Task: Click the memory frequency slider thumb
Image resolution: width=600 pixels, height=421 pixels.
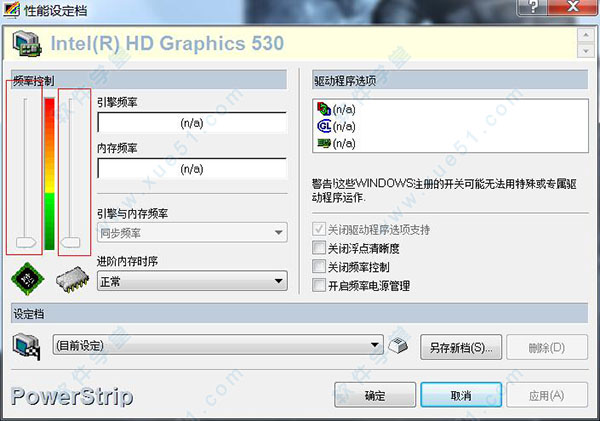Action: tap(71, 241)
